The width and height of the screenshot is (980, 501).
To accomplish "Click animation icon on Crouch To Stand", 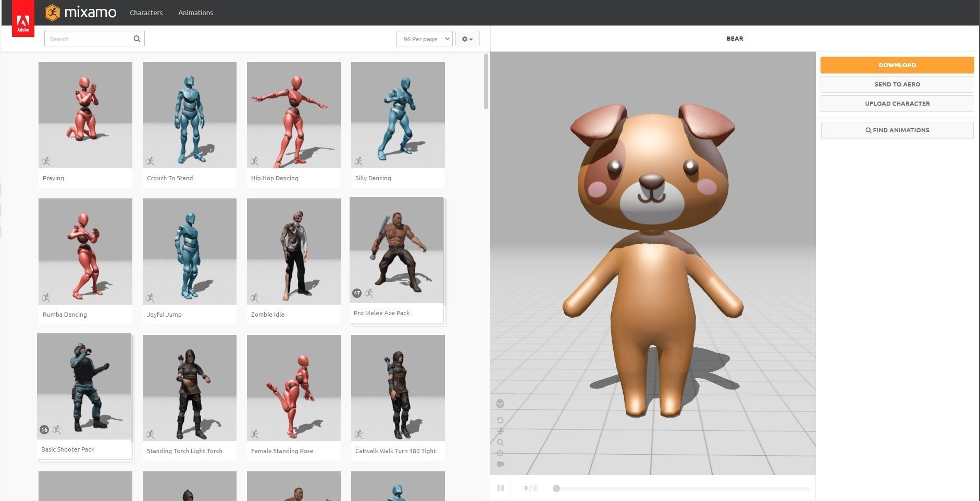I will pyautogui.click(x=151, y=161).
